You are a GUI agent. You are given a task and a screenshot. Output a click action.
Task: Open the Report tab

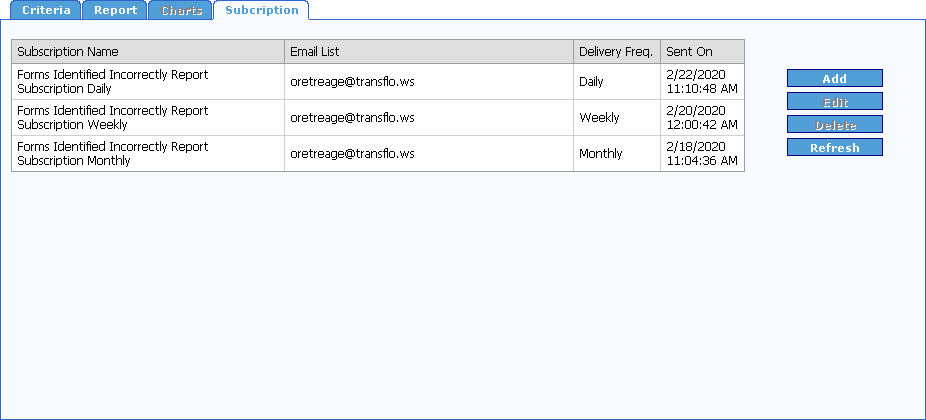(x=115, y=10)
